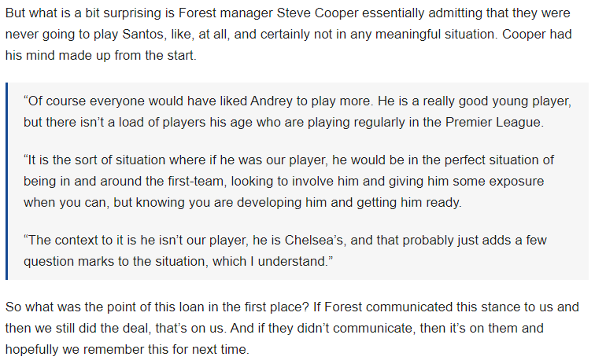
Task: Click the line beginning "then we still did the deal"
Action: [x=275, y=328]
